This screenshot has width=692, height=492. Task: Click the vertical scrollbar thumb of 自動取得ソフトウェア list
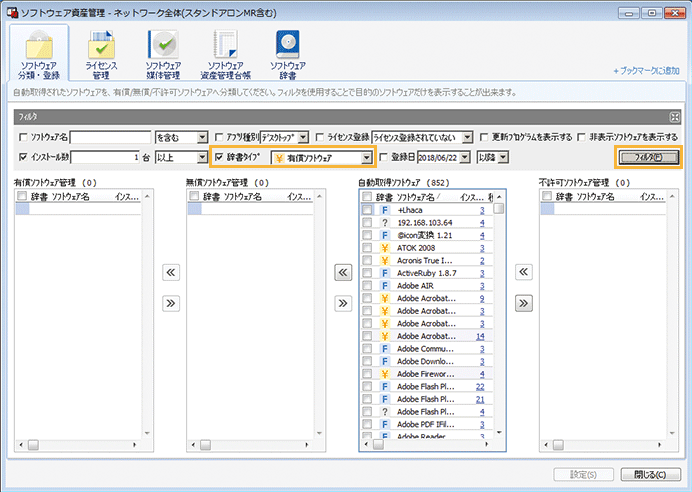(499, 208)
